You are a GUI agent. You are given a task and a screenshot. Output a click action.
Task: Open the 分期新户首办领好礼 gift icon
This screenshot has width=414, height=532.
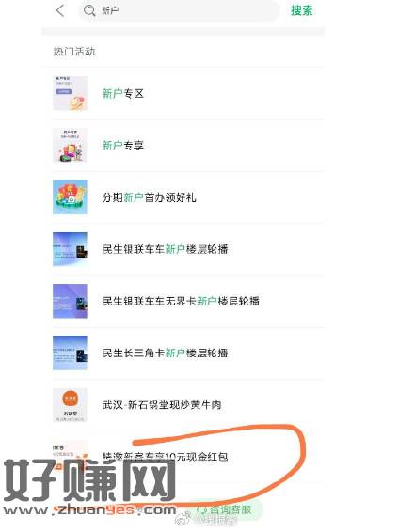70,197
